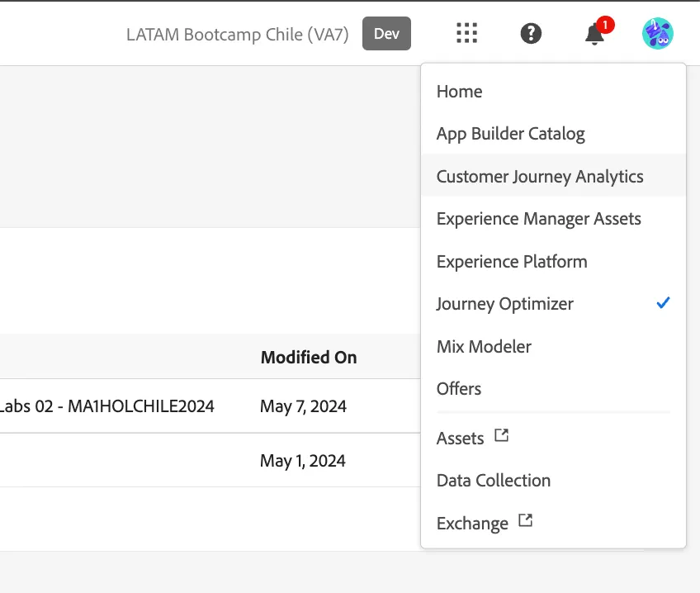Screen dimensions: 700x593
Task: Open the row ending in MA1HOLCHILE2024
Action: pos(210,406)
